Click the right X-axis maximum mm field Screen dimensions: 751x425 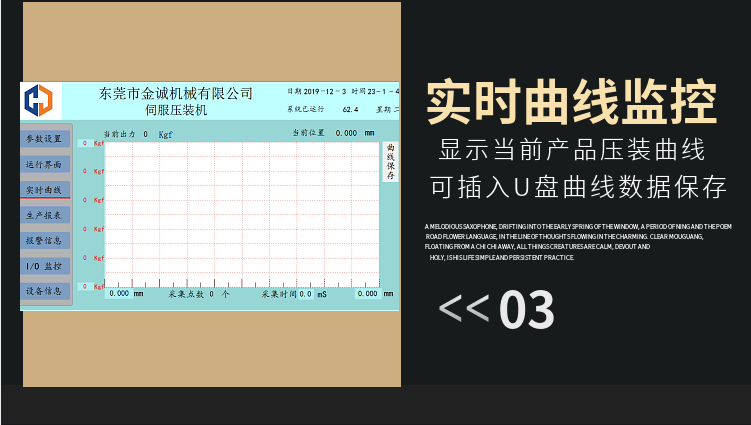pos(367,294)
